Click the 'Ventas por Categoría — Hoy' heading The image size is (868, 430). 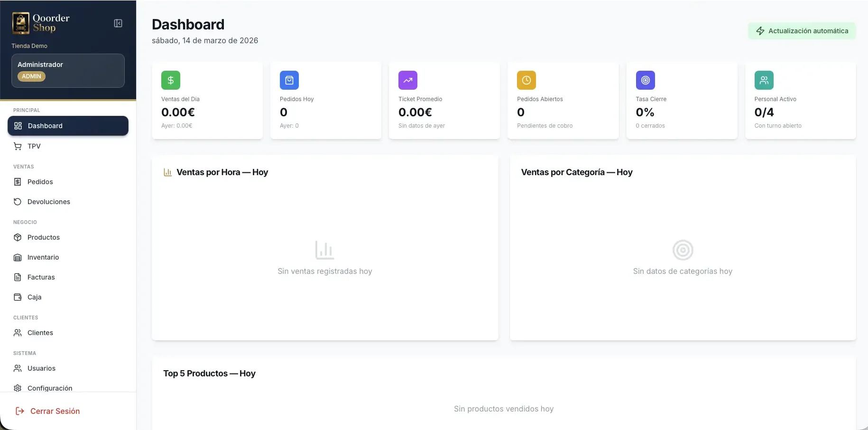[577, 172]
